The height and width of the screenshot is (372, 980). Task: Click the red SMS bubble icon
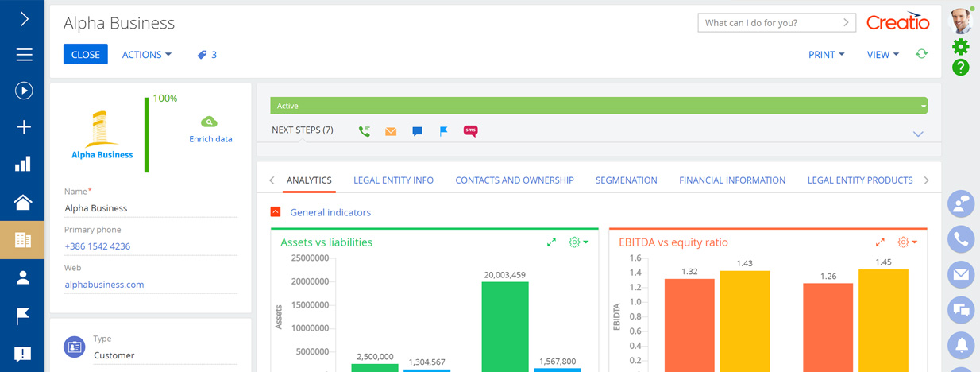[x=470, y=131]
